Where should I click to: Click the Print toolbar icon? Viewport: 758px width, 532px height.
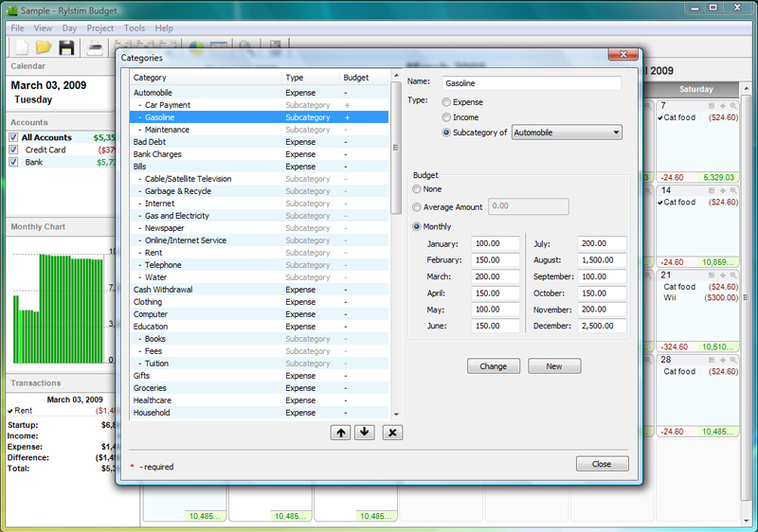click(x=96, y=46)
